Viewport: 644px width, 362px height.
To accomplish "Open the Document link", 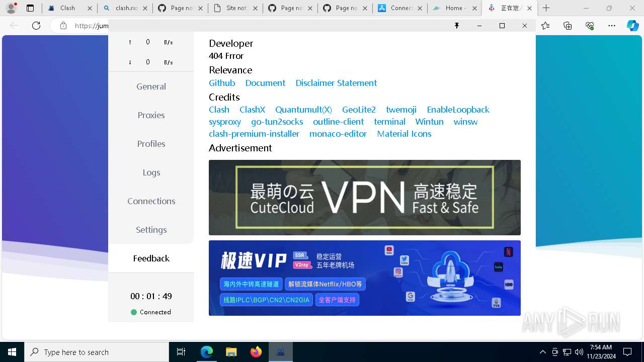I will [x=265, y=83].
